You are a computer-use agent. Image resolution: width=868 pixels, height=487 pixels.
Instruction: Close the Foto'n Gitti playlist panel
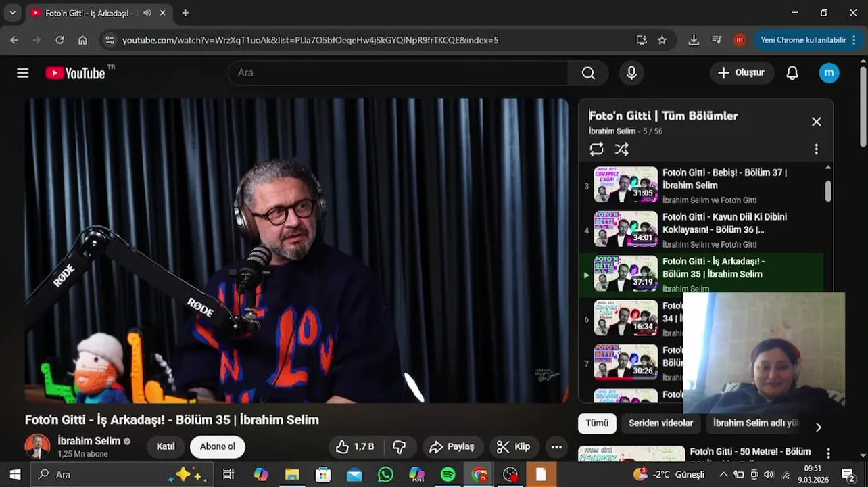816,122
